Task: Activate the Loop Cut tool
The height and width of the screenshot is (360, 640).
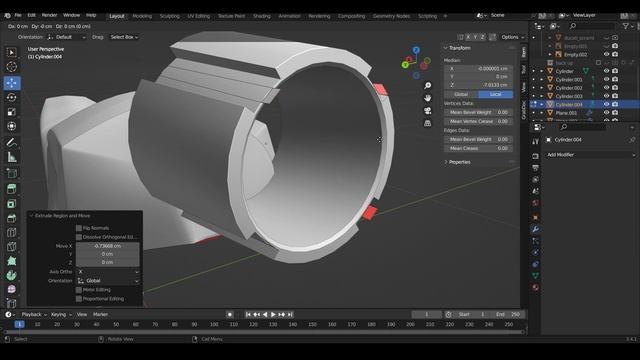Action: [11, 232]
